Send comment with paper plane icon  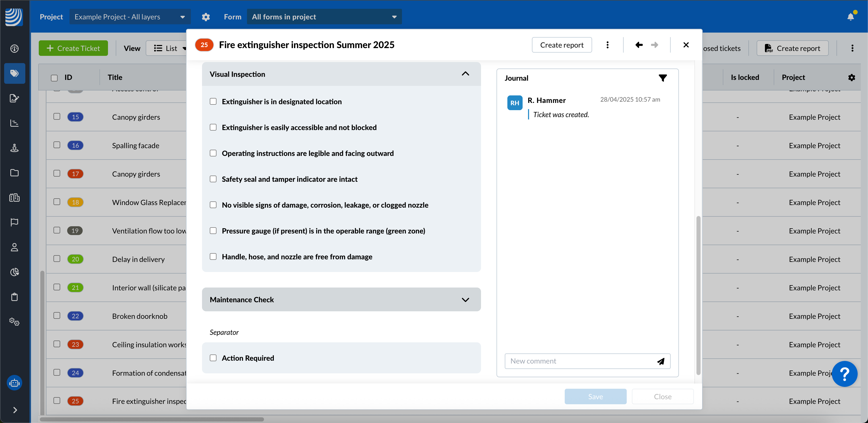click(x=661, y=361)
